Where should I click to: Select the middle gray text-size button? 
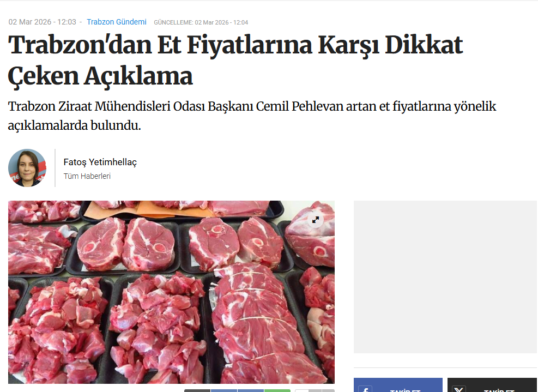(x=315, y=390)
